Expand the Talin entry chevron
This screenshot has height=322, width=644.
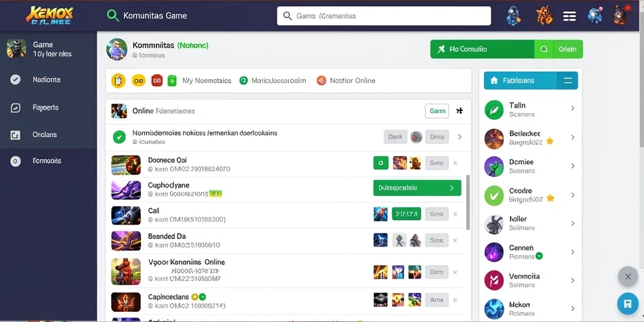coord(572,108)
